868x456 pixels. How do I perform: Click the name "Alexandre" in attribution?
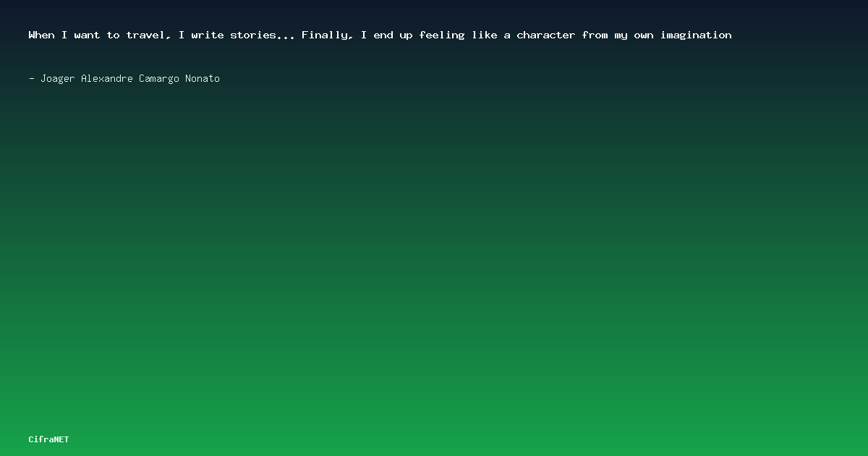(x=107, y=78)
